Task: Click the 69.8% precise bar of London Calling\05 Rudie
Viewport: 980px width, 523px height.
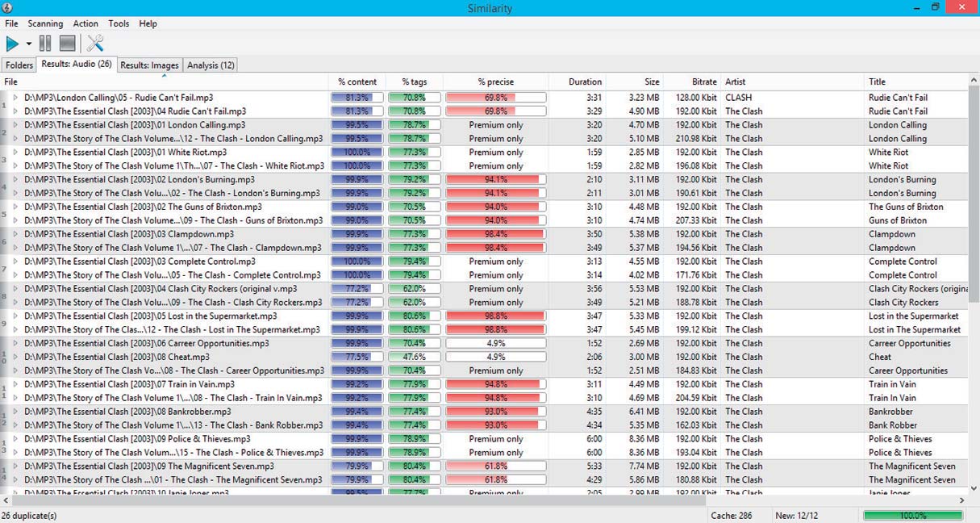Action: point(495,98)
